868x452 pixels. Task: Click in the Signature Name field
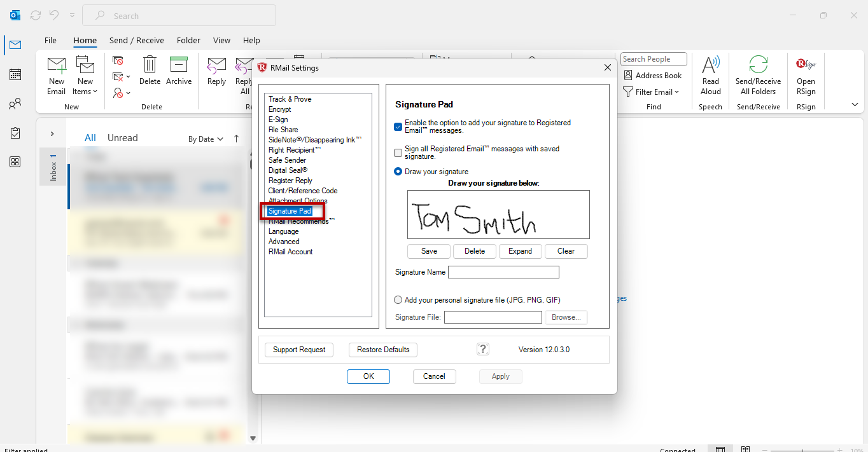pos(503,272)
